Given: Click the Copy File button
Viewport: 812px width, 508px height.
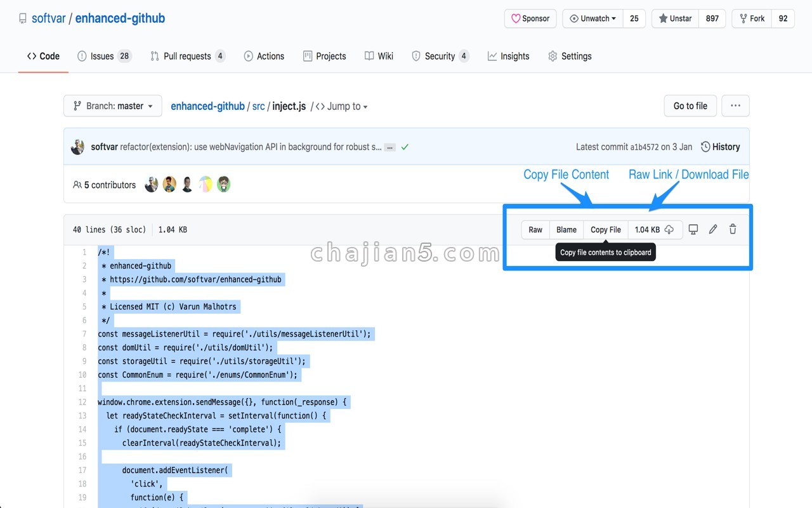Looking at the screenshot, I should click(x=606, y=229).
